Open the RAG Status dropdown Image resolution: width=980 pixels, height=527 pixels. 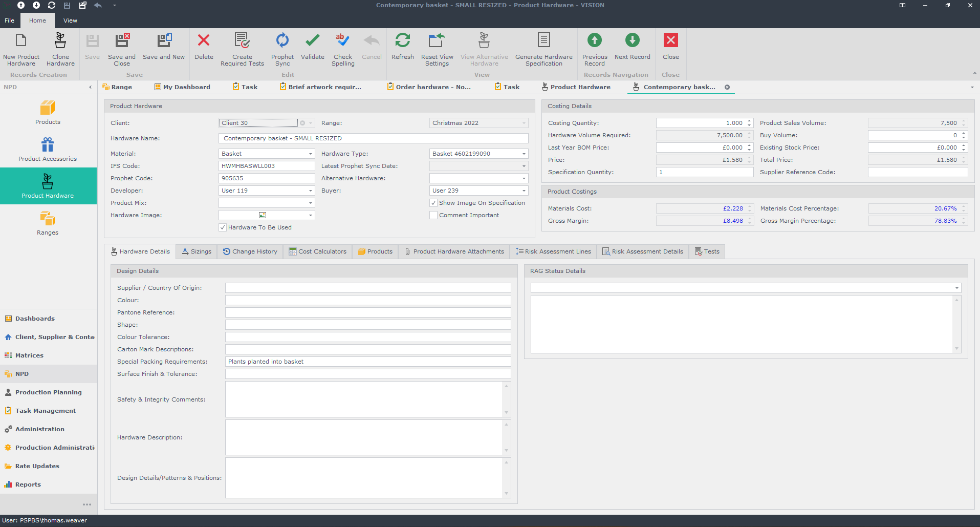tap(956, 288)
